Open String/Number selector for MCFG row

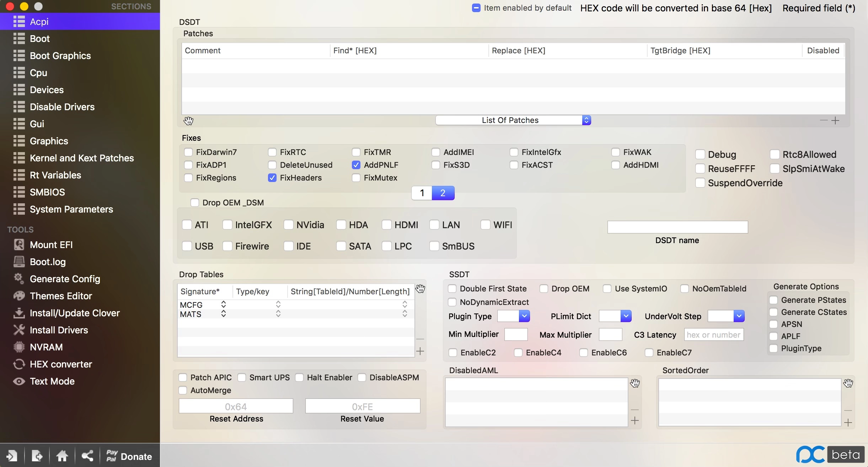[405, 304]
